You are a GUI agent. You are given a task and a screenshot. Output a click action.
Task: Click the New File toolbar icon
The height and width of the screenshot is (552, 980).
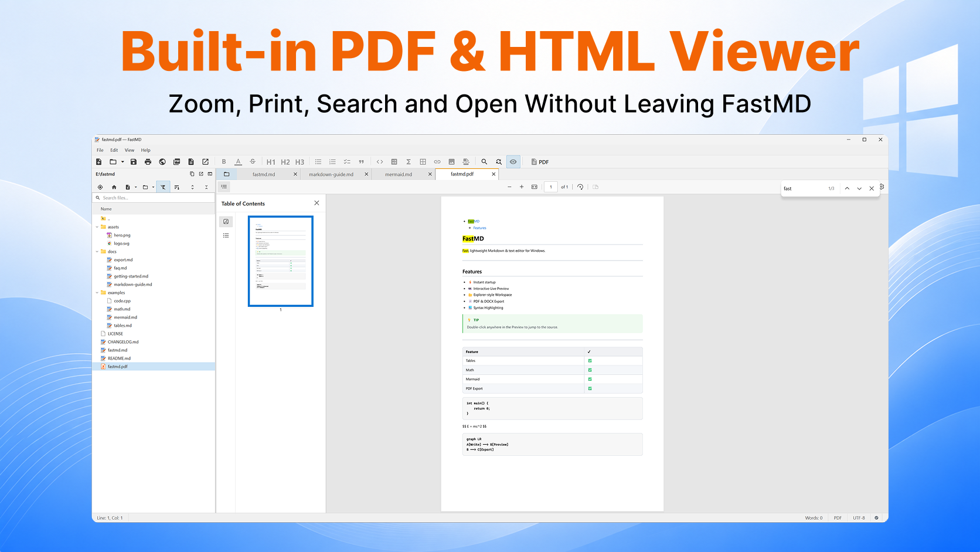tap(99, 162)
